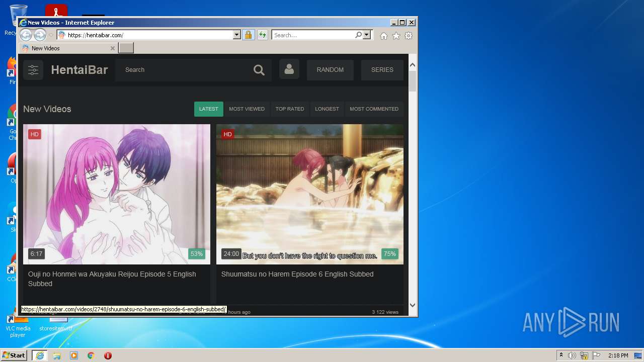Open the recent pages dropdown arrow
The height and width of the screenshot is (362, 644).
pos(51,35)
